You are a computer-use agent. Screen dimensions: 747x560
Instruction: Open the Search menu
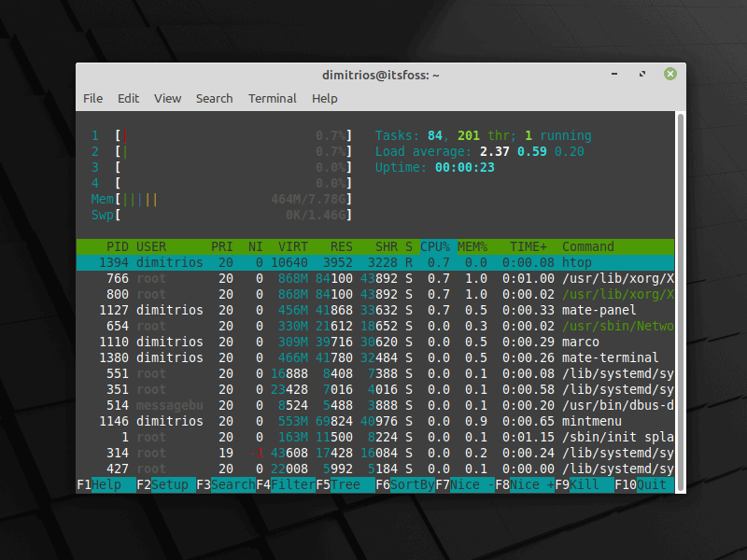(214, 98)
